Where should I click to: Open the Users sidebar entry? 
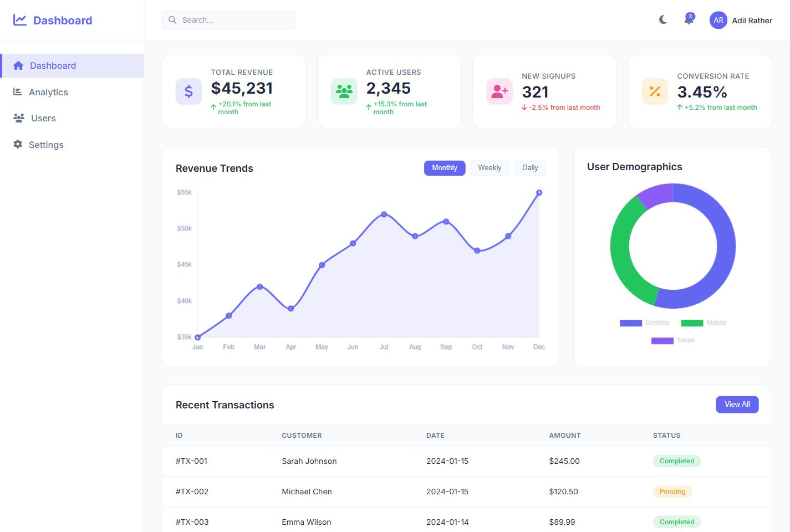pos(72,118)
